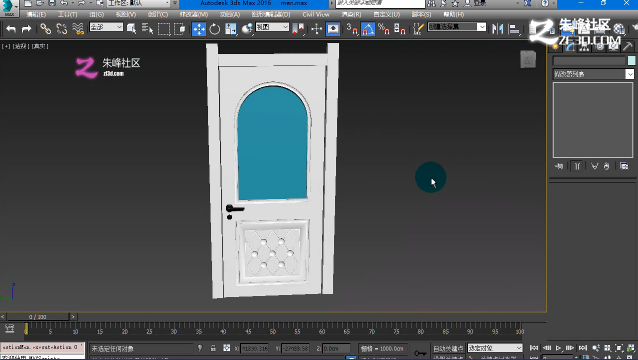
Task: Click Go to End playback control
Action: (583, 348)
